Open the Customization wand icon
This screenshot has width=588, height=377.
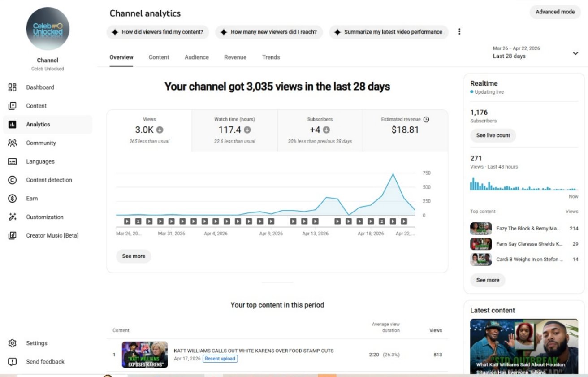point(13,217)
